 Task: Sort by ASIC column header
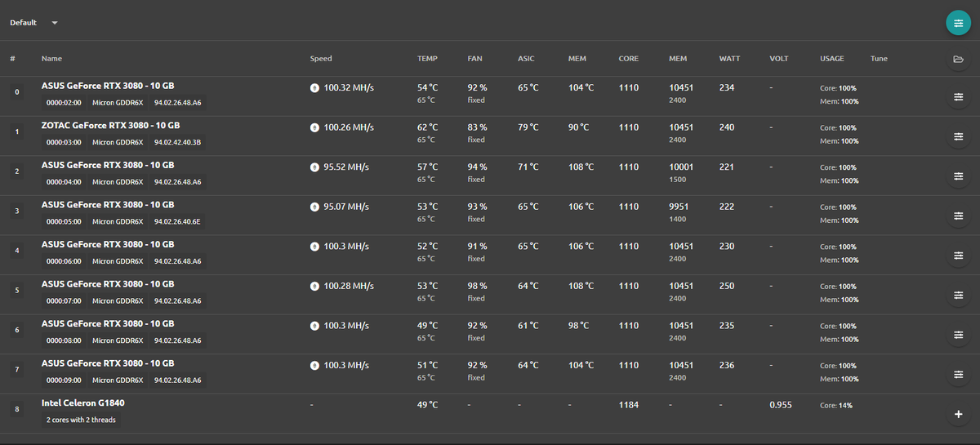tap(526, 59)
